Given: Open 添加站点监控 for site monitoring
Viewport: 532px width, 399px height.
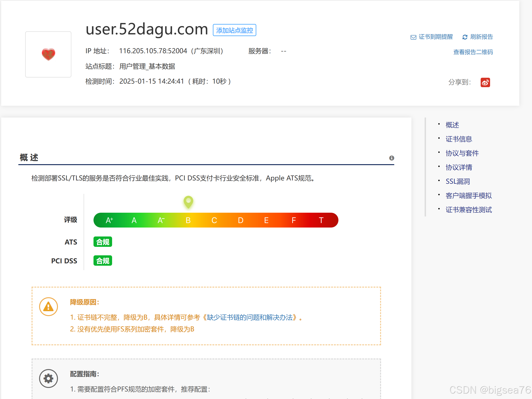Looking at the screenshot, I should click(x=234, y=30).
